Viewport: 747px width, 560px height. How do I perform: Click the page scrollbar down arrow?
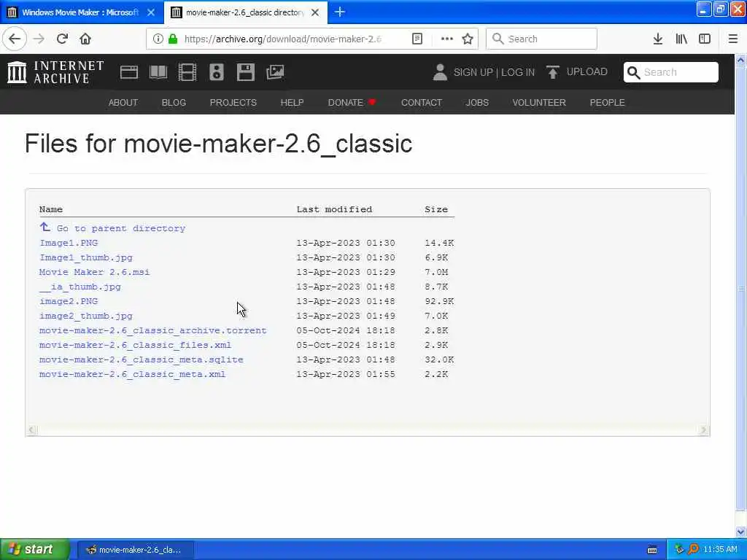[x=740, y=532]
